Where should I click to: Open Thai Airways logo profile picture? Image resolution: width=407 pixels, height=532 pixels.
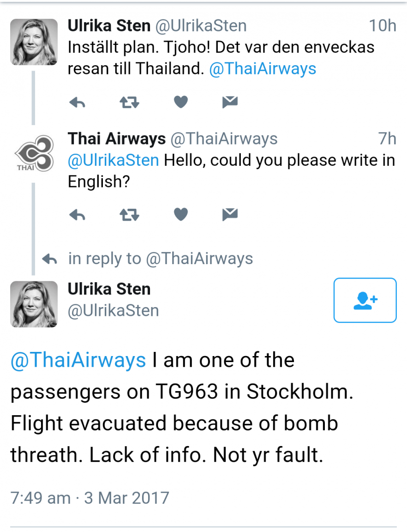pos(34,154)
